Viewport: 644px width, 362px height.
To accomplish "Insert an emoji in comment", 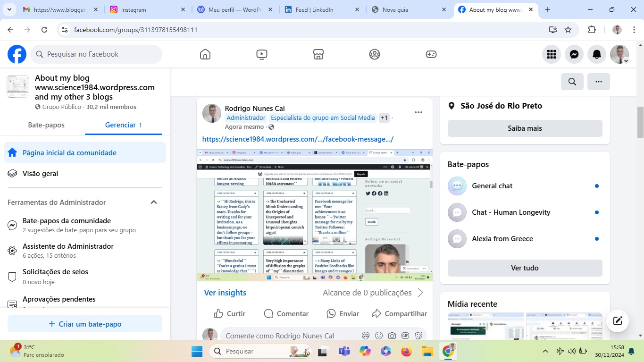I will (378, 336).
